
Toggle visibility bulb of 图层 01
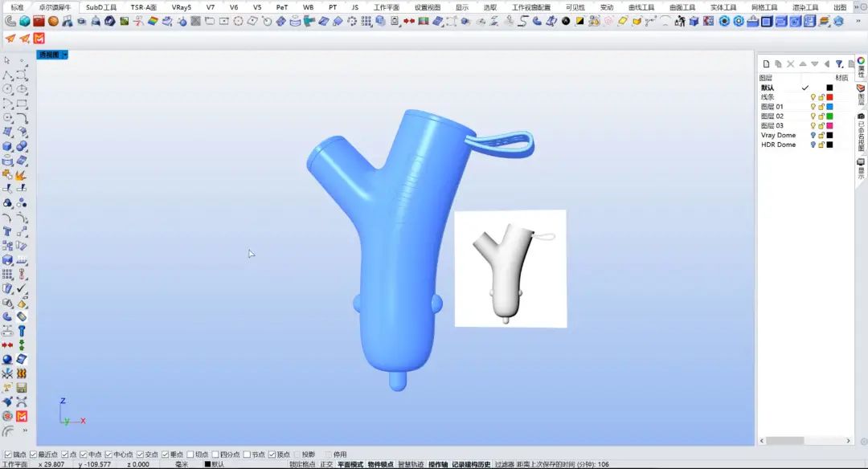813,107
